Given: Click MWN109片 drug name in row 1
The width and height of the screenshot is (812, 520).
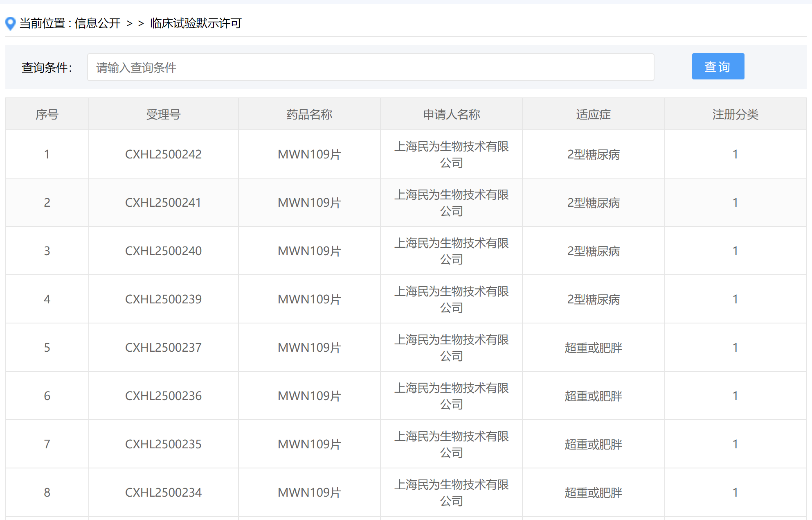Looking at the screenshot, I should coord(309,154).
